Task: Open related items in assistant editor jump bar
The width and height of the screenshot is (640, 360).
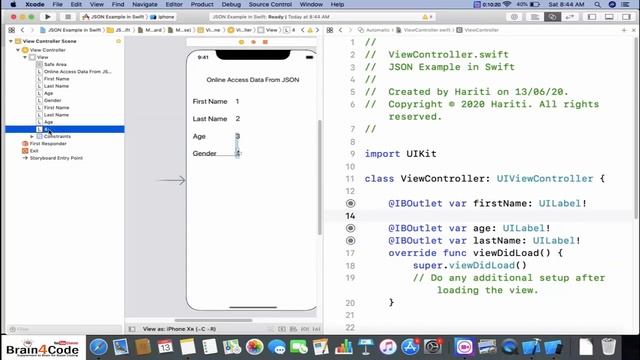Action: [x=330, y=30]
